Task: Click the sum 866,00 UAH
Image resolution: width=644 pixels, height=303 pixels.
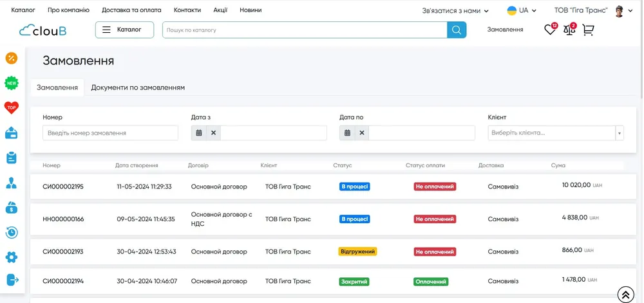Action: (578, 250)
